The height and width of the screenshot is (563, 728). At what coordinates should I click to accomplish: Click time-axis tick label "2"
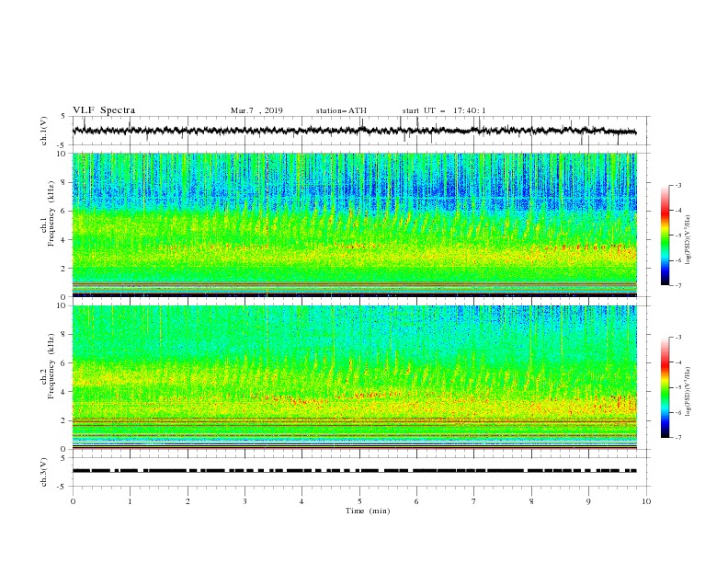click(188, 501)
